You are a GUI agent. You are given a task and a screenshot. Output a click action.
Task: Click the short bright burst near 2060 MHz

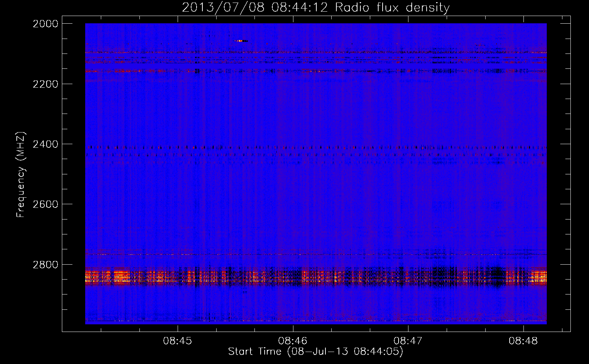pos(241,41)
